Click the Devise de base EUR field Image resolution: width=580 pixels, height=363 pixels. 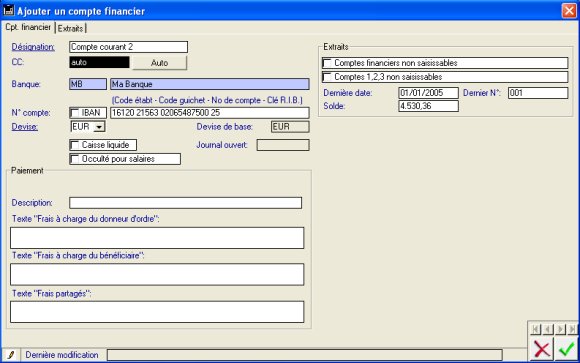tap(290, 127)
